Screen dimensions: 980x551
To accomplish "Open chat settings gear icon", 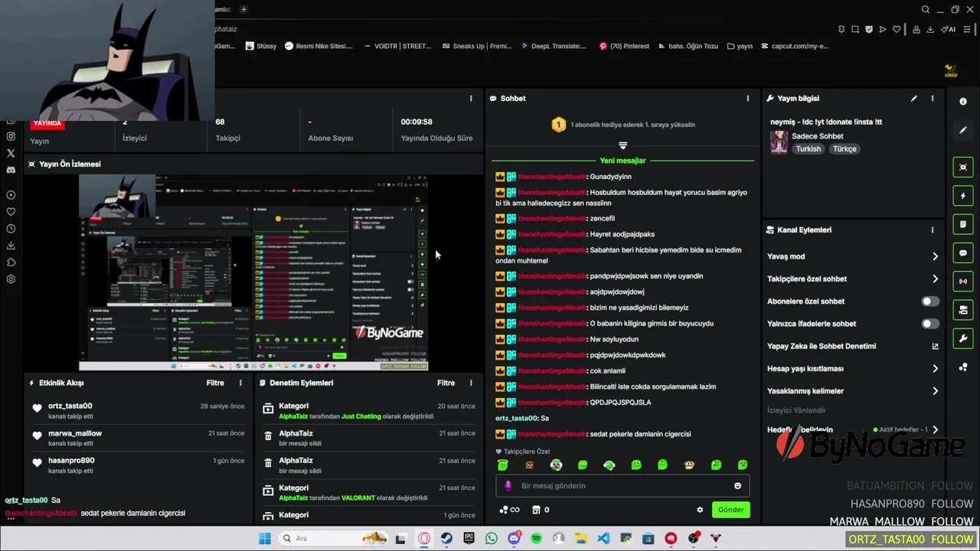I will [x=700, y=510].
